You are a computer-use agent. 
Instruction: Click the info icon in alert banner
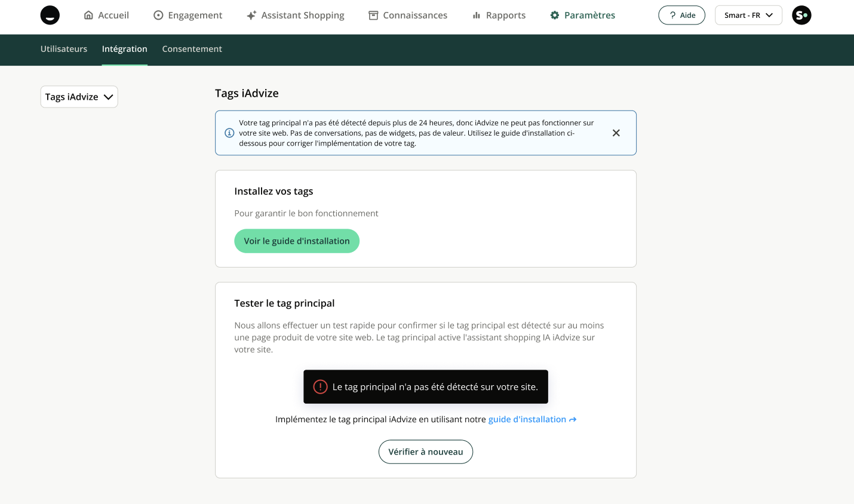pyautogui.click(x=229, y=133)
